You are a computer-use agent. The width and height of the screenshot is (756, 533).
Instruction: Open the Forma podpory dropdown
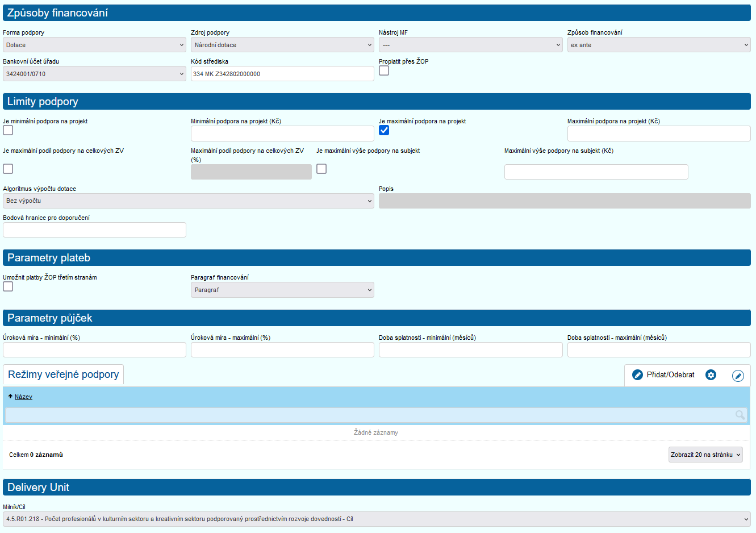(x=94, y=45)
